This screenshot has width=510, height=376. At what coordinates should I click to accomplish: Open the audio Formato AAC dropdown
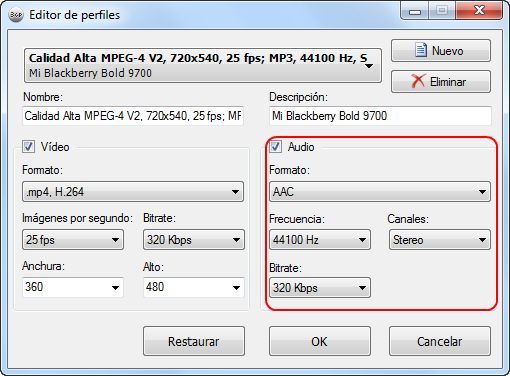380,192
